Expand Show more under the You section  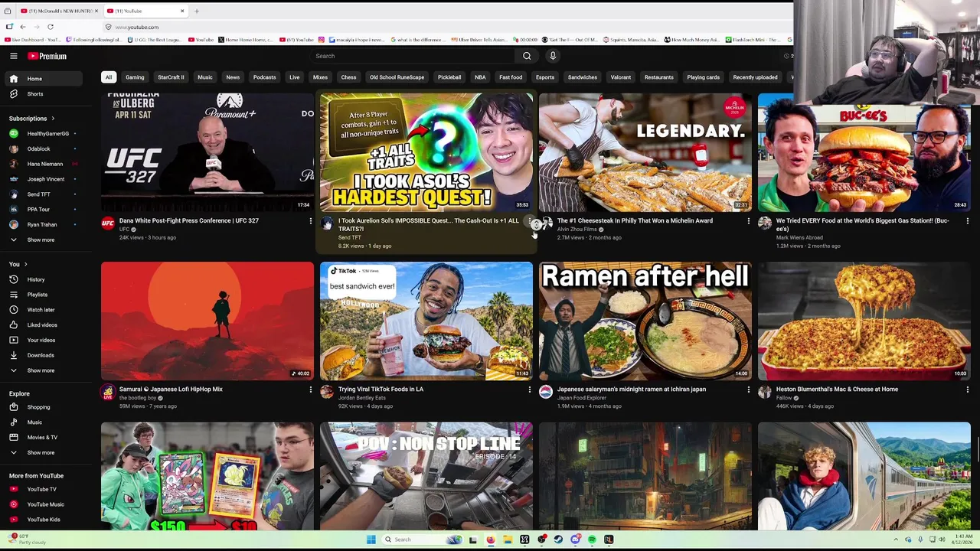43,370
